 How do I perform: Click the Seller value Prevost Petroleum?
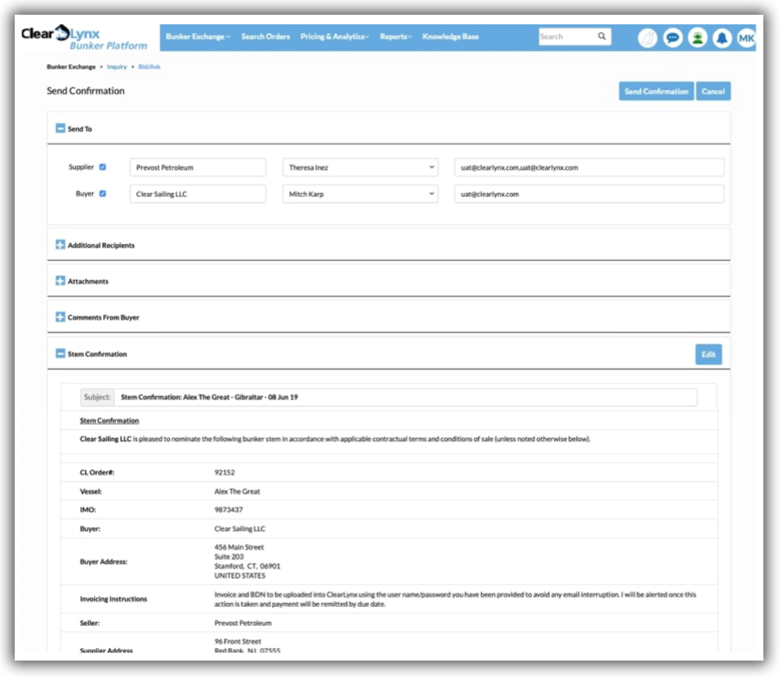[242, 624]
